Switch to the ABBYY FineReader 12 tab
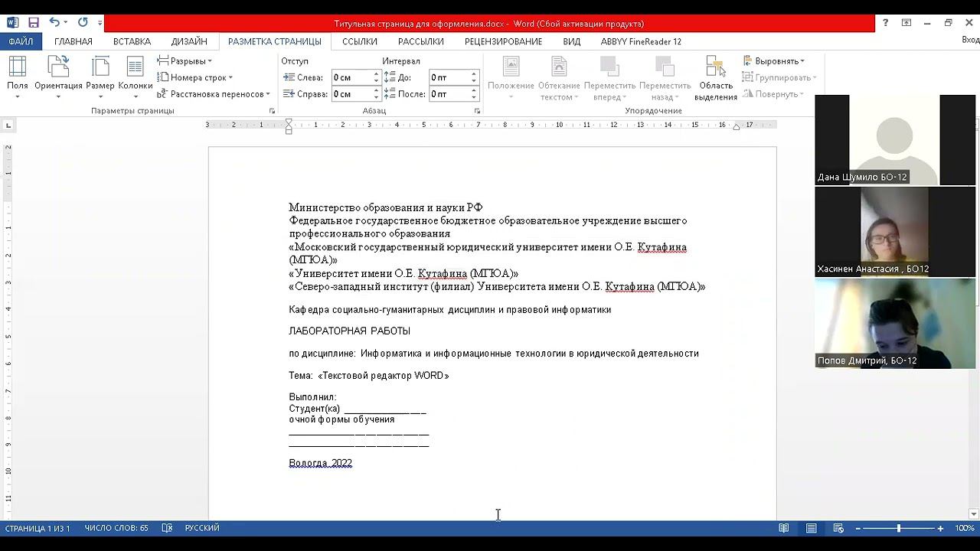Viewport: 980px width, 551px height. [641, 41]
